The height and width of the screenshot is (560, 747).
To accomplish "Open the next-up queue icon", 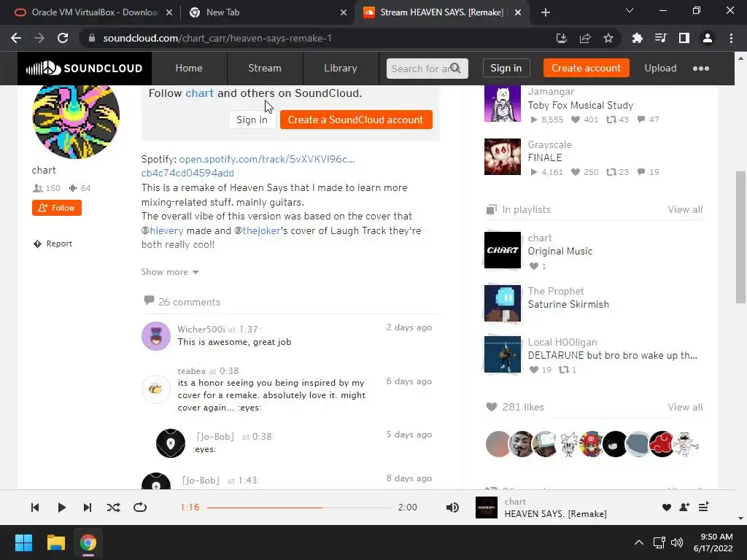I will coord(704,507).
